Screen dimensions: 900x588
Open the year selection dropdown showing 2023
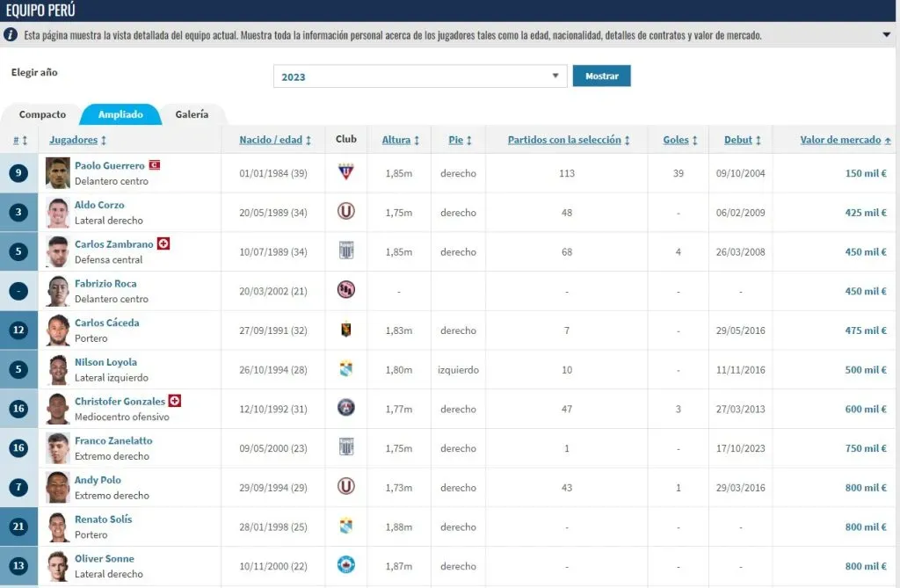[x=419, y=76]
